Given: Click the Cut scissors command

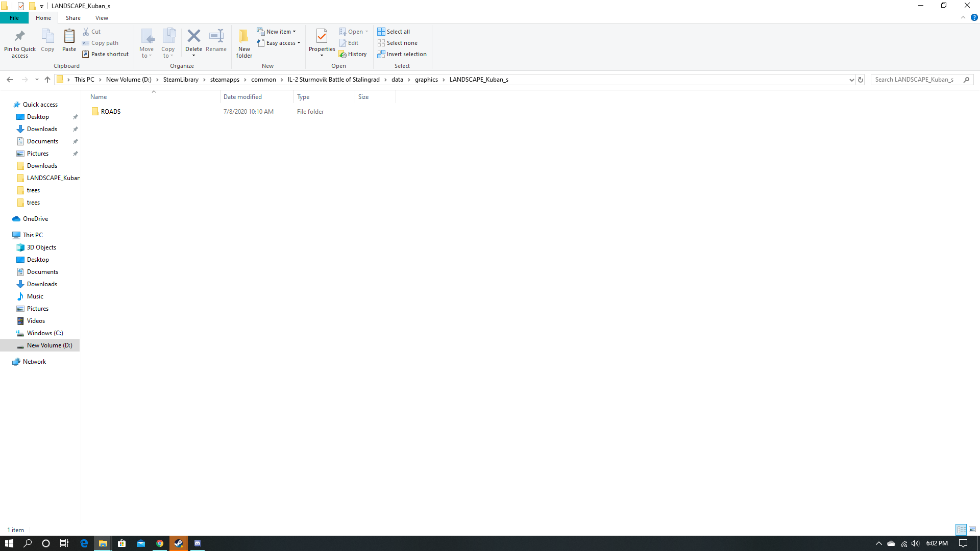Looking at the screenshot, I should point(92,32).
